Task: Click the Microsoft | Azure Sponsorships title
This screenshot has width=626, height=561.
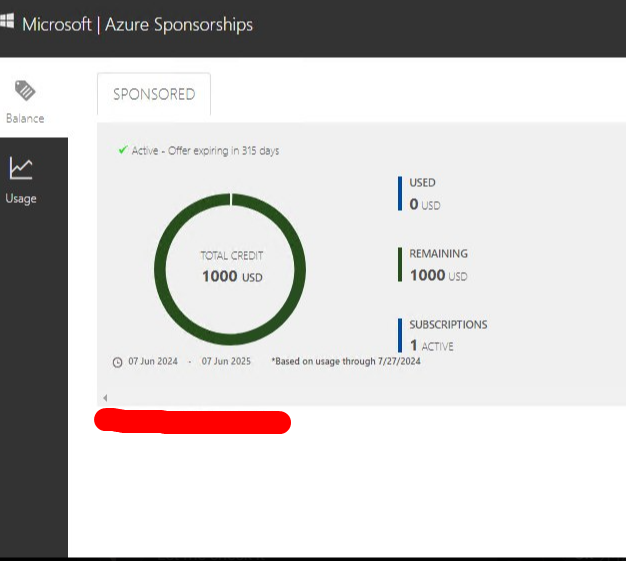Action: coord(137,24)
